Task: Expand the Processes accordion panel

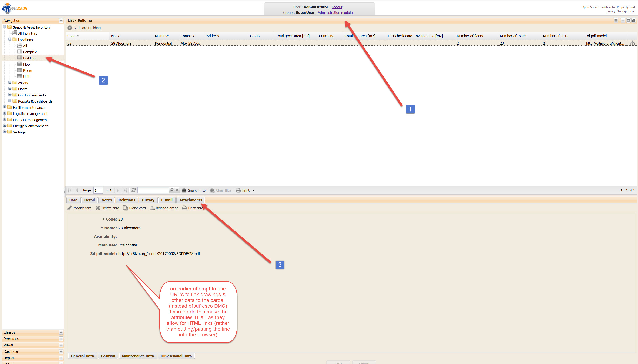Action: [x=61, y=339]
